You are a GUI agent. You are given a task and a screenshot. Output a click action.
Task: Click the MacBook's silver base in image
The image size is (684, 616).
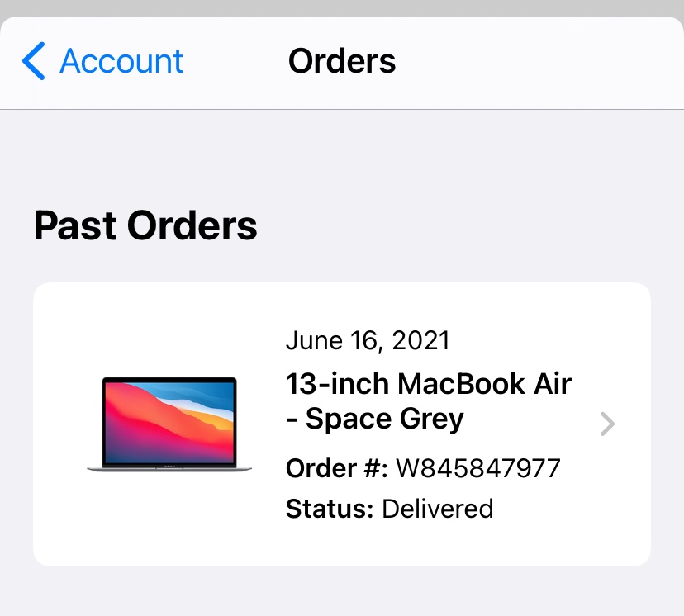(x=169, y=469)
